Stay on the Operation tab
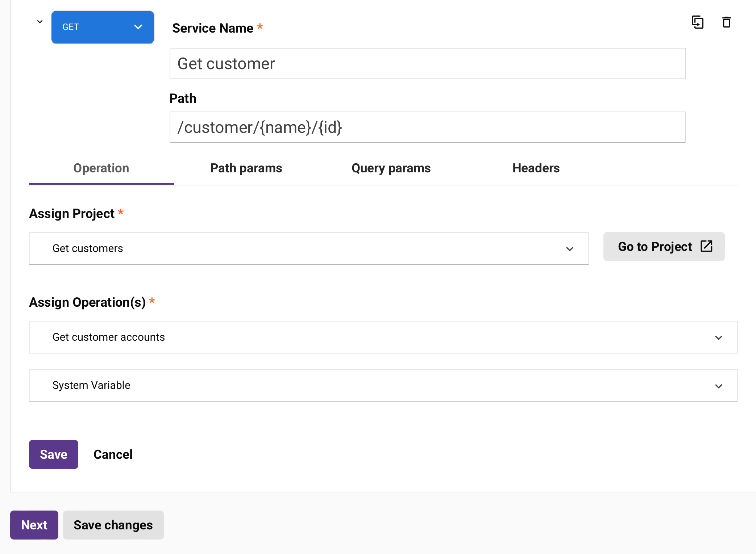Viewport: 756px width, 554px height. (x=101, y=168)
